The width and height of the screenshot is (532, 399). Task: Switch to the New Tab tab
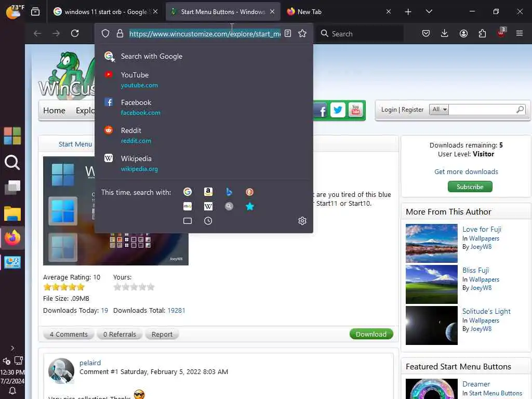(x=338, y=12)
